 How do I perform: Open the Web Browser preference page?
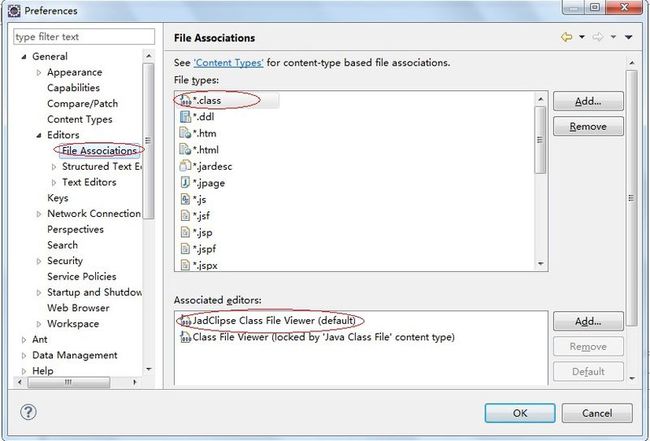[78, 308]
